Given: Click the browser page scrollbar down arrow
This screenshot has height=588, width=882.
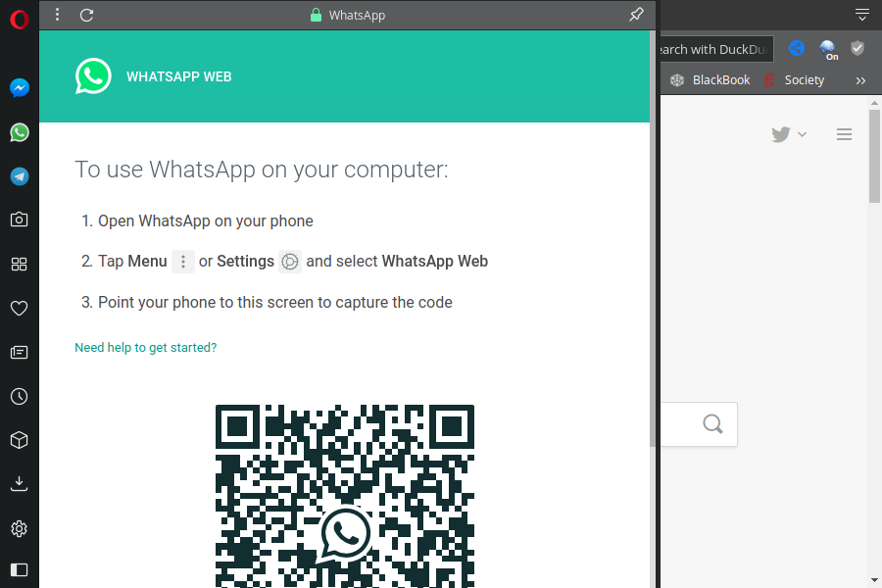Looking at the screenshot, I should click(874, 580).
